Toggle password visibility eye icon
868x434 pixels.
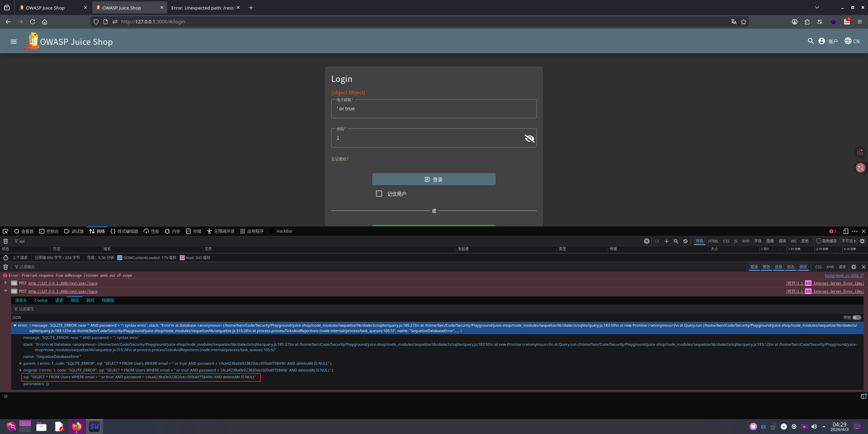529,138
